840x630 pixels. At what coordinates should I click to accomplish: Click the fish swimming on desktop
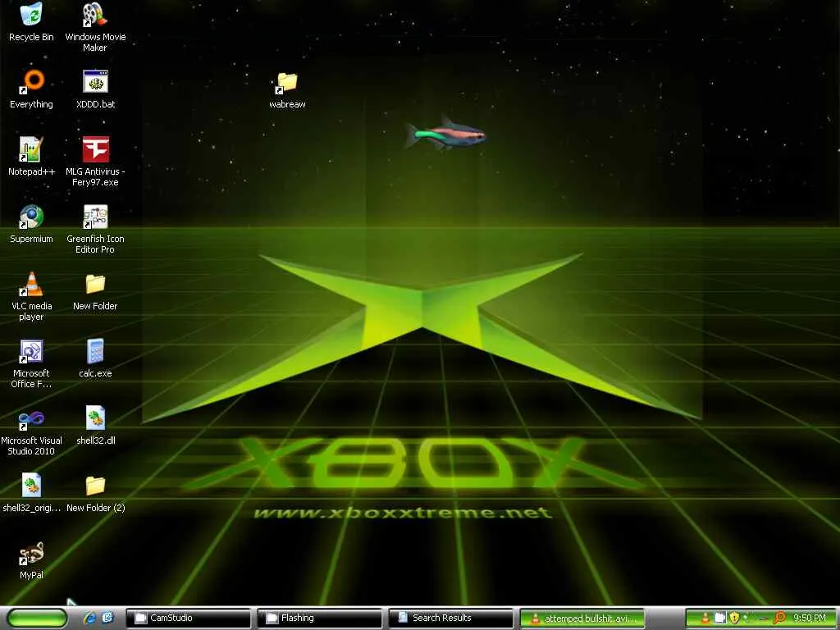coord(445,134)
